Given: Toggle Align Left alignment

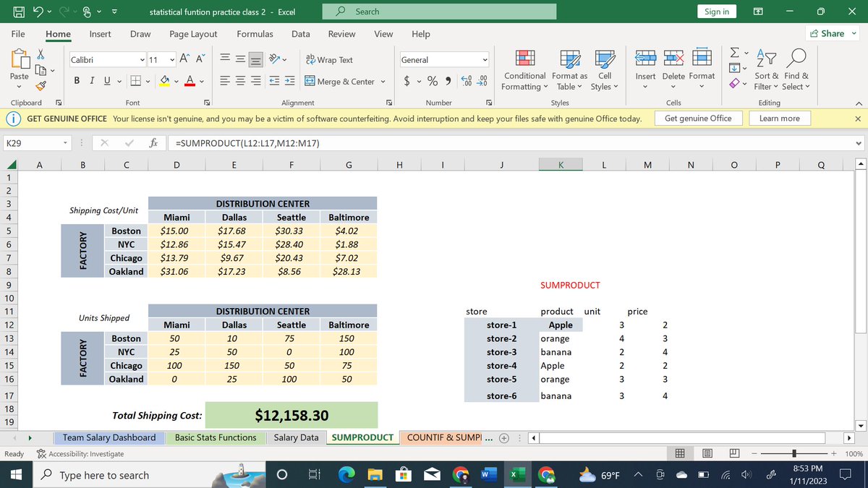Looking at the screenshot, I should click(x=224, y=82).
